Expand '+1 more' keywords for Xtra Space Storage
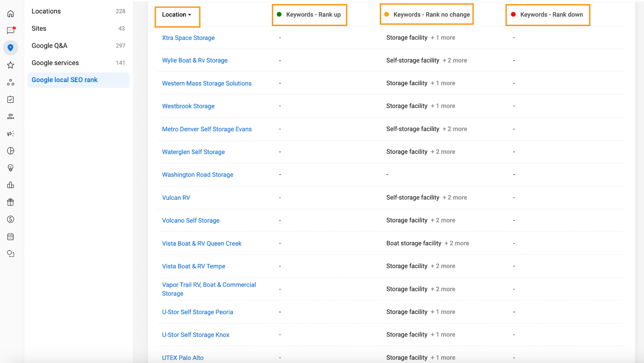644x363 pixels. [443, 38]
